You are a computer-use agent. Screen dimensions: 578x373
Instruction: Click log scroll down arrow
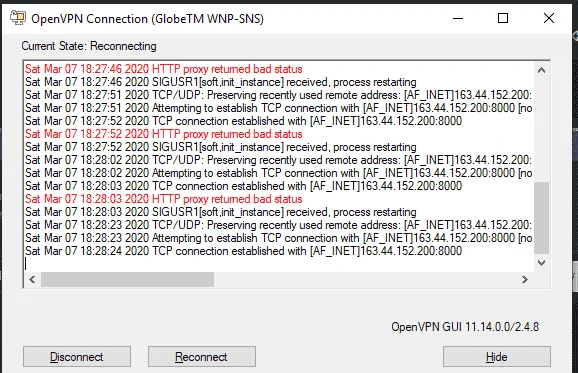pos(541,263)
